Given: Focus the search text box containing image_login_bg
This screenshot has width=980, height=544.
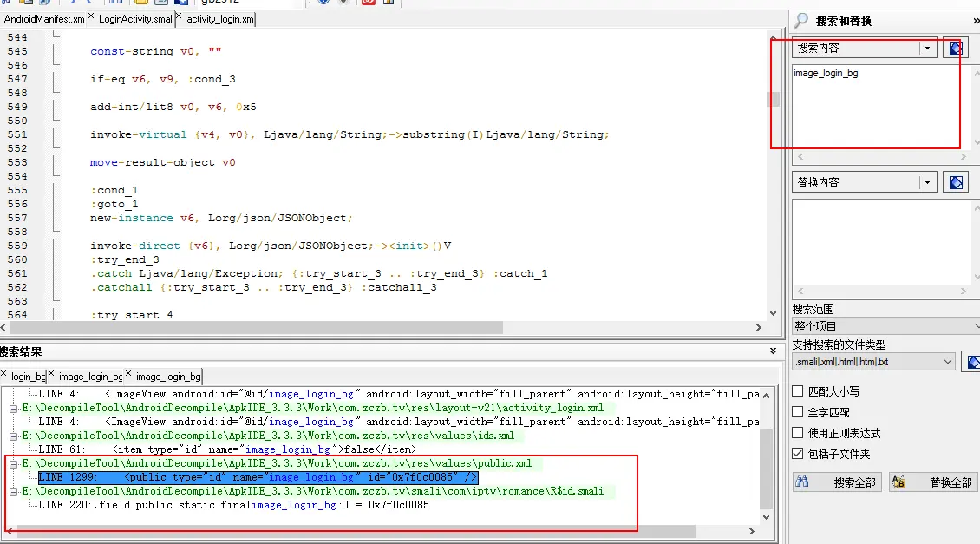Looking at the screenshot, I should tap(881, 107).
